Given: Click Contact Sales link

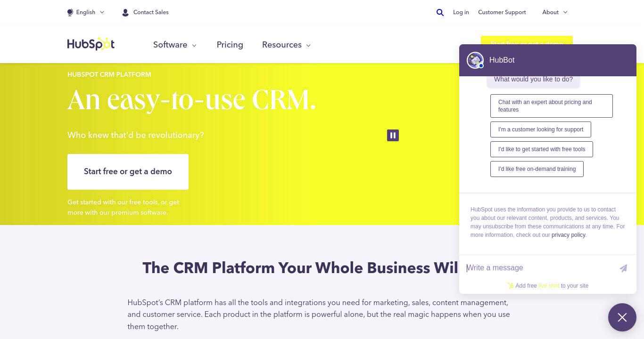Looking at the screenshot, I should (151, 12).
